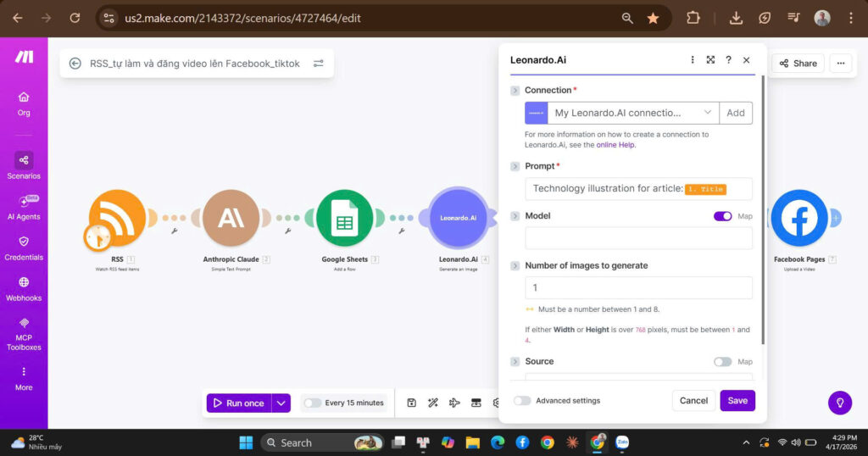Image resolution: width=868 pixels, height=456 pixels.
Task: Turn off the Model Map toggle
Action: [722, 216]
